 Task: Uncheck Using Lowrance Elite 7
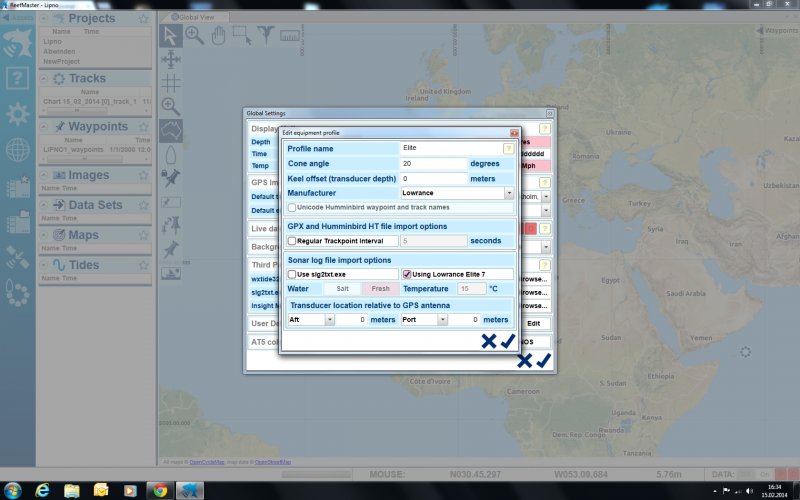coord(407,274)
